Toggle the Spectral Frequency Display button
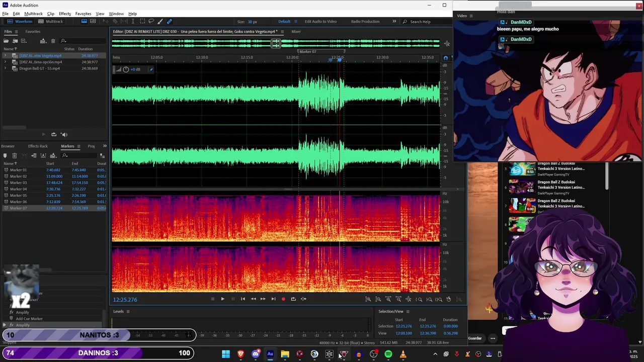 click(84, 21)
